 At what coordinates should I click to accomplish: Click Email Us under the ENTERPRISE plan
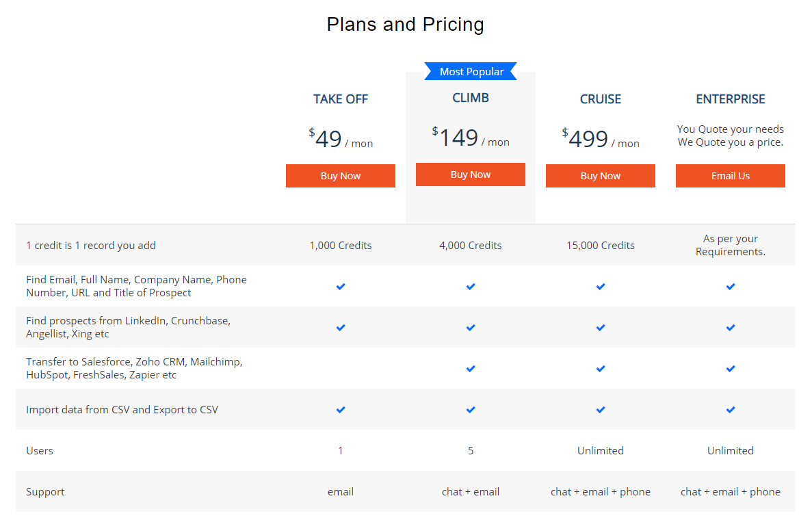[730, 176]
